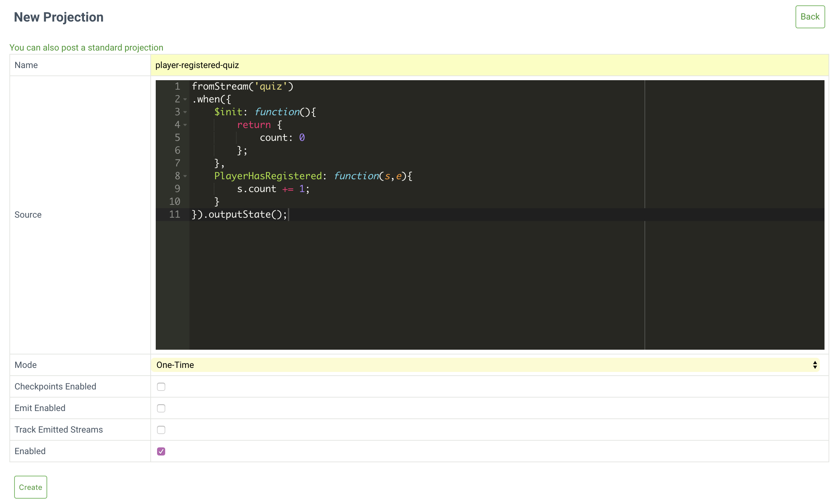Enable the Checkpoints Enabled checkbox
The image size is (839, 504).
161,386
